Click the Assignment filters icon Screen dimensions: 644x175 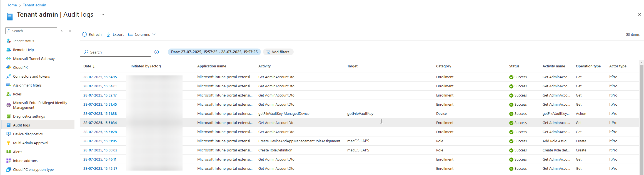(x=9, y=85)
